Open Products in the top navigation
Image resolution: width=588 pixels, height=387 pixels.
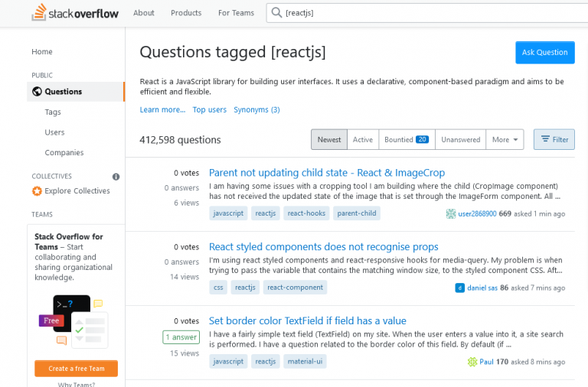coord(186,13)
